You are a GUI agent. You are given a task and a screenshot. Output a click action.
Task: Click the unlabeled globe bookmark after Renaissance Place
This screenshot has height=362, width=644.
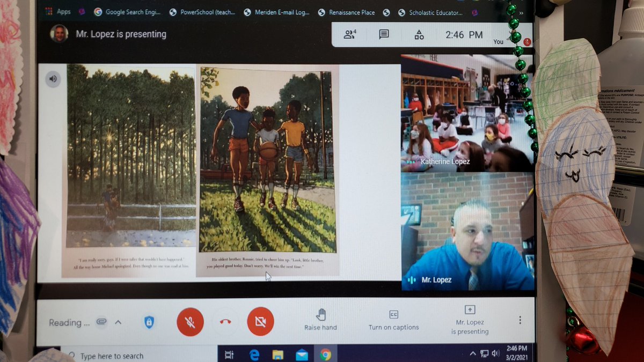386,12
